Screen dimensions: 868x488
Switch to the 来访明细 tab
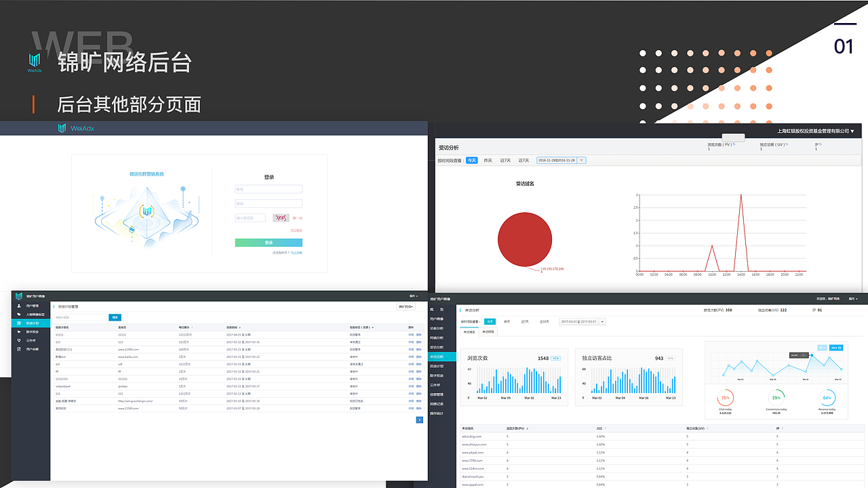pyautogui.click(x=488, y=332)
